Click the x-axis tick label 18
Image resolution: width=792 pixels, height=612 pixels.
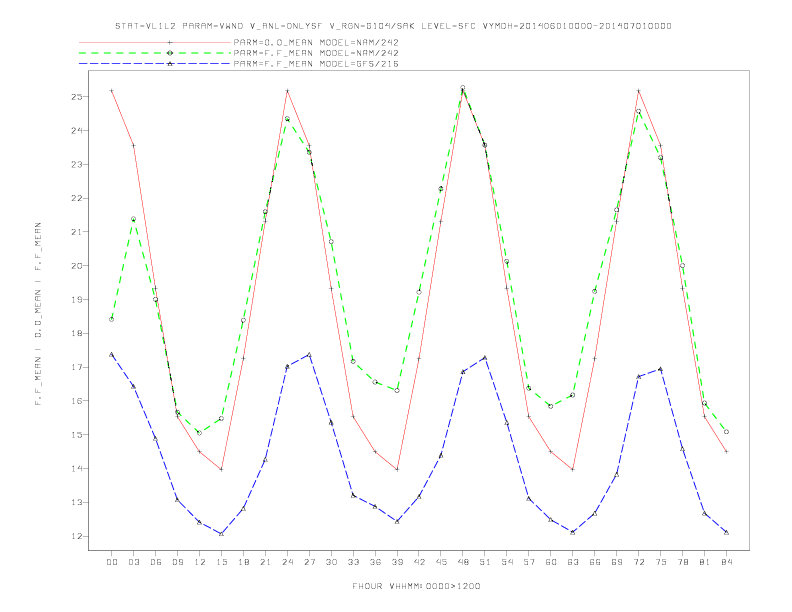[x=243, y=562]
